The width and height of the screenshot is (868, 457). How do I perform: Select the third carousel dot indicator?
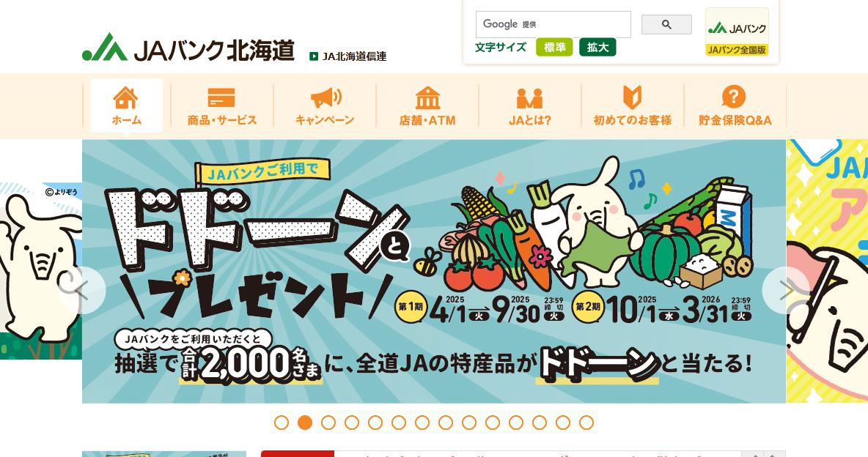point(328,423)
